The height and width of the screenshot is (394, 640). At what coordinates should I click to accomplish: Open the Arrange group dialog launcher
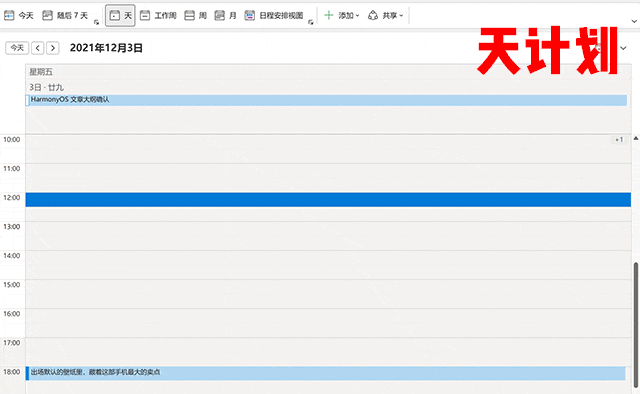[x=311, y=22]
